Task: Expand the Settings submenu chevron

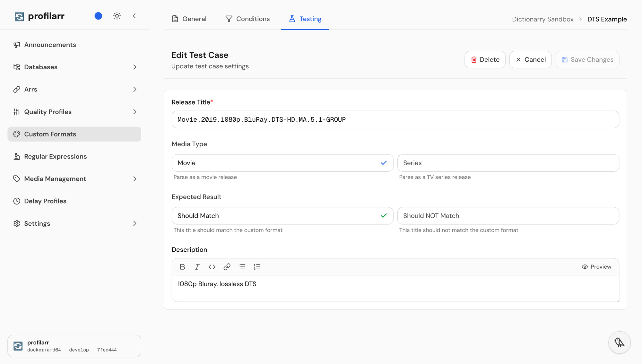Action: pos(135,223)
